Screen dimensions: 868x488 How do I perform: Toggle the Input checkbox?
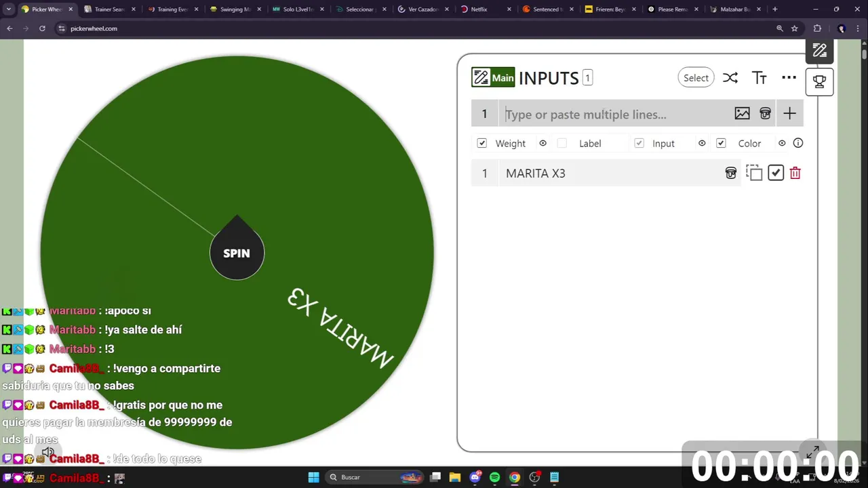coord(639,143)
